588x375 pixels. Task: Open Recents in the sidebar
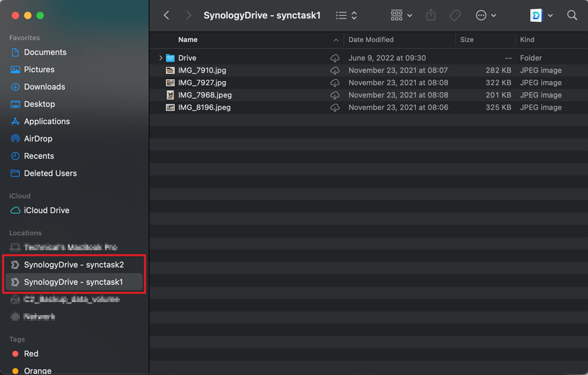[x=39, y=156]
